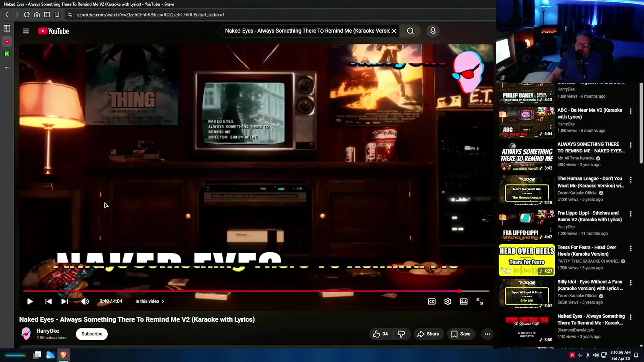Open the blue app icon on taskbar
Viewport: 644px width, 362px height.
[x=50, y=355]
